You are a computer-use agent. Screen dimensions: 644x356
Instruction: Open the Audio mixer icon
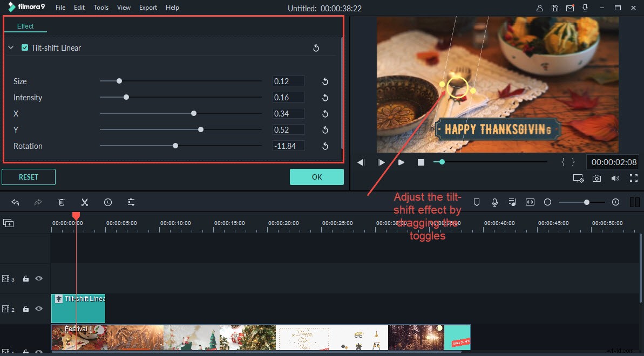(x=512, y=202)
